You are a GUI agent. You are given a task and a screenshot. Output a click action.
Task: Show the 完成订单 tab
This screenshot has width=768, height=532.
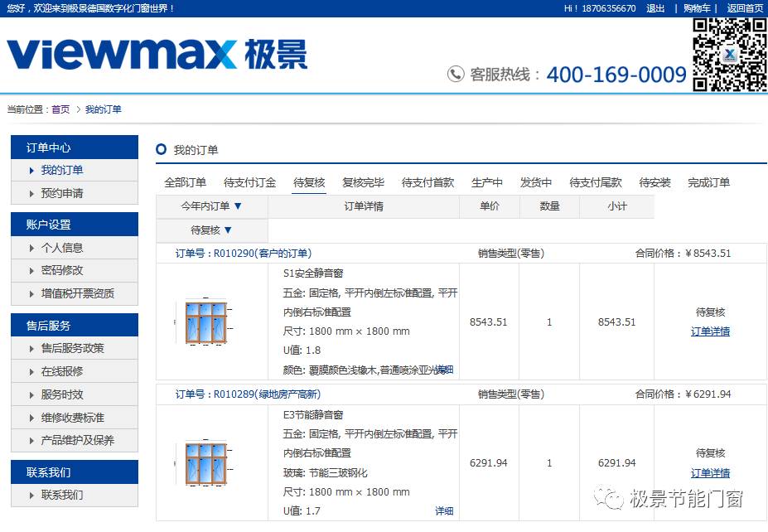[x=708, y=182]
